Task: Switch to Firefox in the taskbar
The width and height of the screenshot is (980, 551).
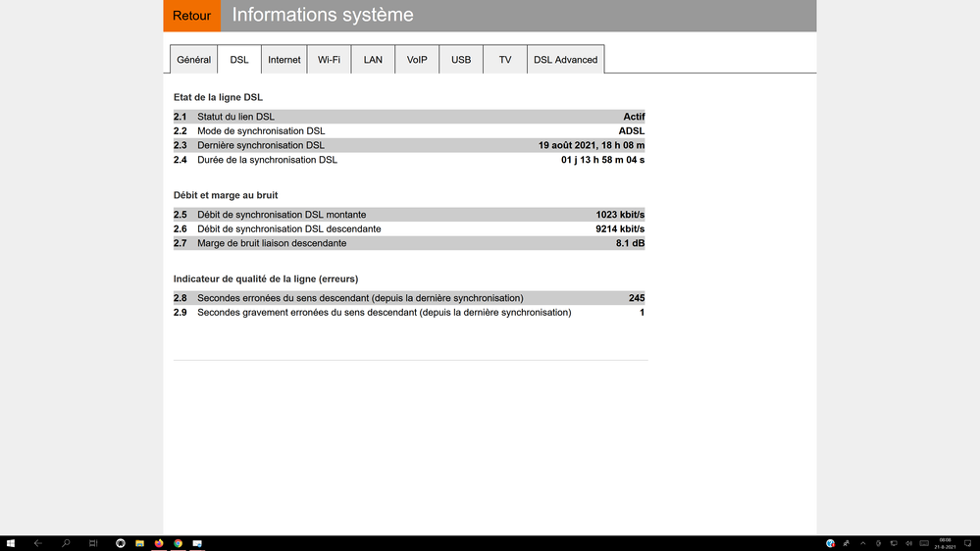Action: (x=159, y=543)
